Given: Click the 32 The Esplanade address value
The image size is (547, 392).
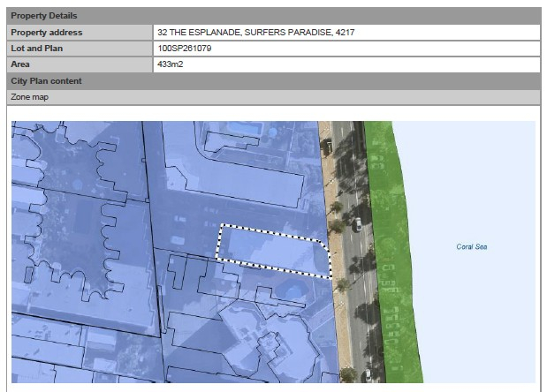Looking at the screenshot, I should tap(255, 33).
